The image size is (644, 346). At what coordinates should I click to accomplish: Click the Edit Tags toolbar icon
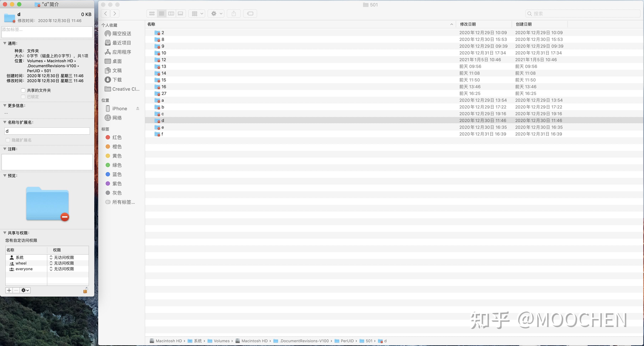click(x=250, y=14)
